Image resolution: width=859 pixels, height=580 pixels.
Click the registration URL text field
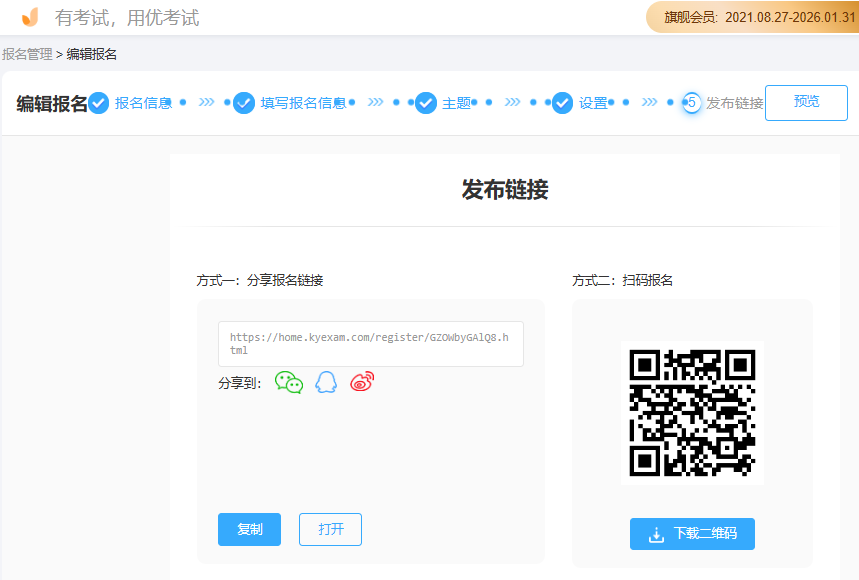click(371, 344)
